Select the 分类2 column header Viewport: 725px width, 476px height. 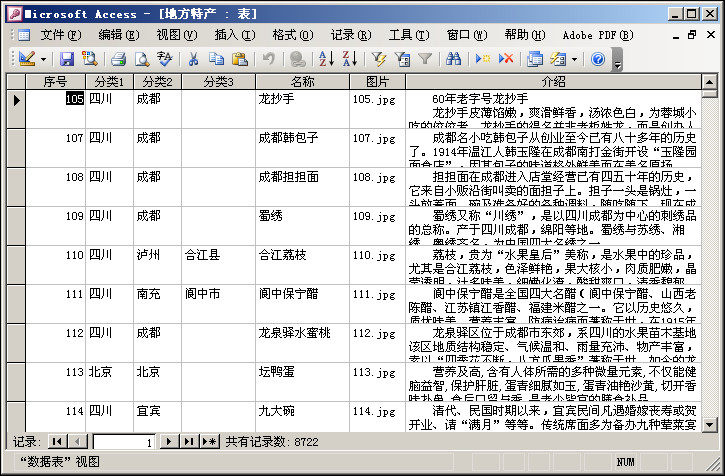[158, 82]
